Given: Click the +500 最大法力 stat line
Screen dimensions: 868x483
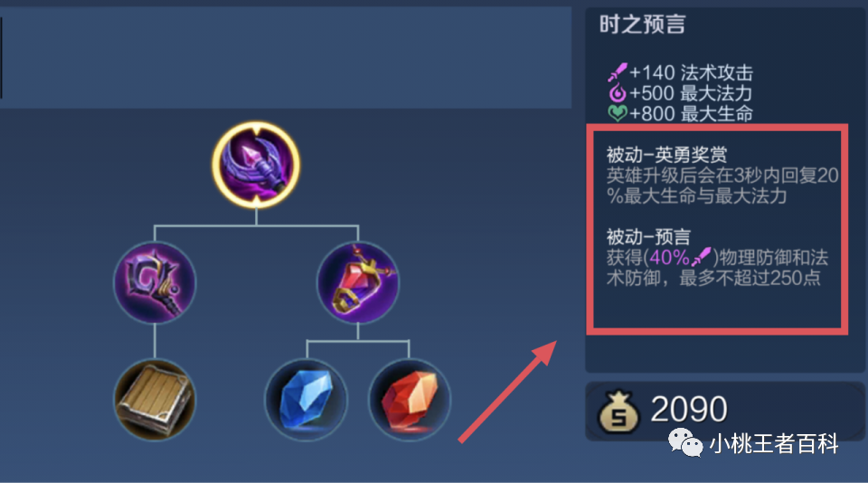Looking at the screenshot, I should click(x=680, y=93).
